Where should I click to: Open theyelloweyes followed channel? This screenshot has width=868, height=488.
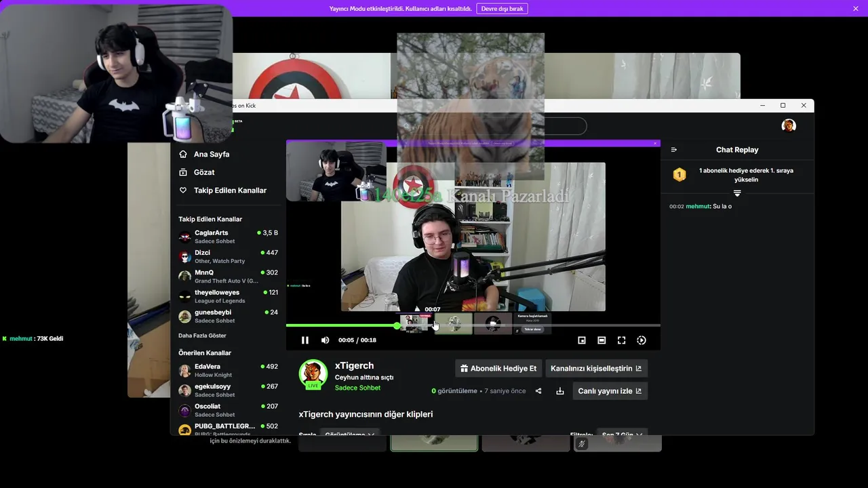click(x=228, y=296)
